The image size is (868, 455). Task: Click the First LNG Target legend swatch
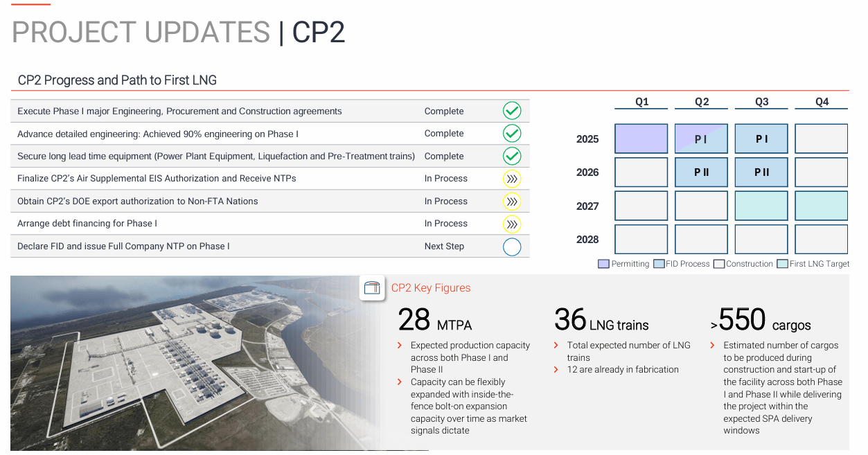click(782, 264)
